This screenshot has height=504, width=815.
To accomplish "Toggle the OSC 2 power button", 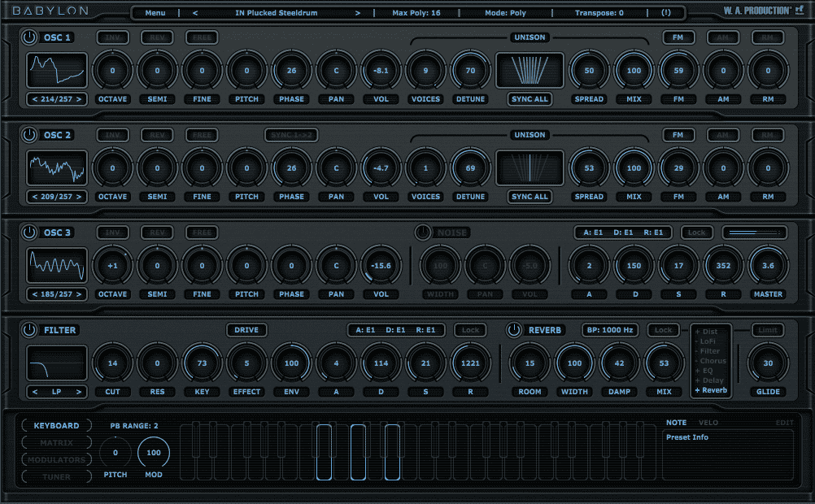I will 29,135.
